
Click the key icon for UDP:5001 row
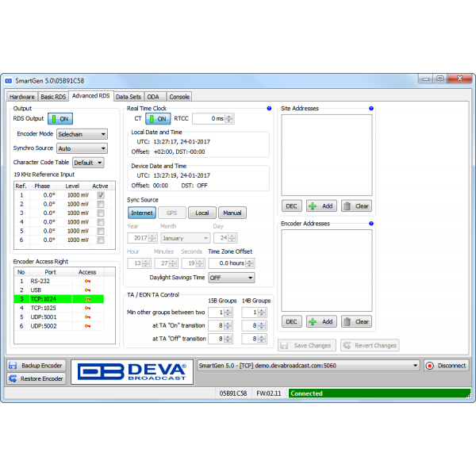pos(87,317)
